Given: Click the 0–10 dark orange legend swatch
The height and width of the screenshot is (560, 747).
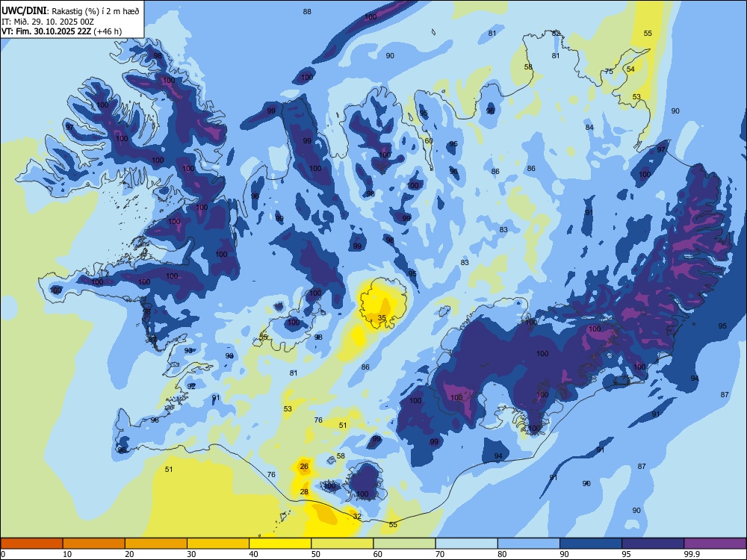Looking at the screenshot, I should (31, 544).
